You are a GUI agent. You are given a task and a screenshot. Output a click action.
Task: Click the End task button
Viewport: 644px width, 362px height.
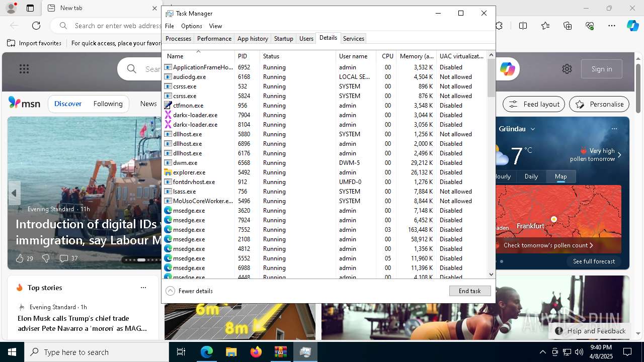(470, 291)
